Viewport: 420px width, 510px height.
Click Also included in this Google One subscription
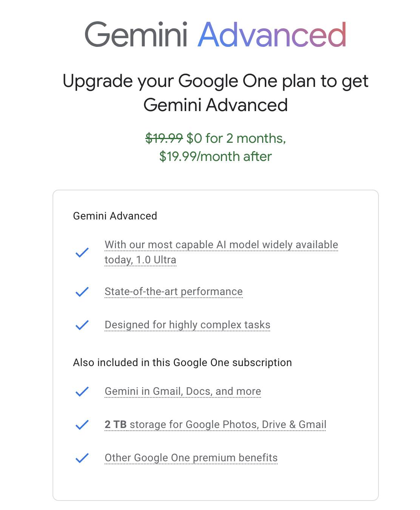[182, 363]
